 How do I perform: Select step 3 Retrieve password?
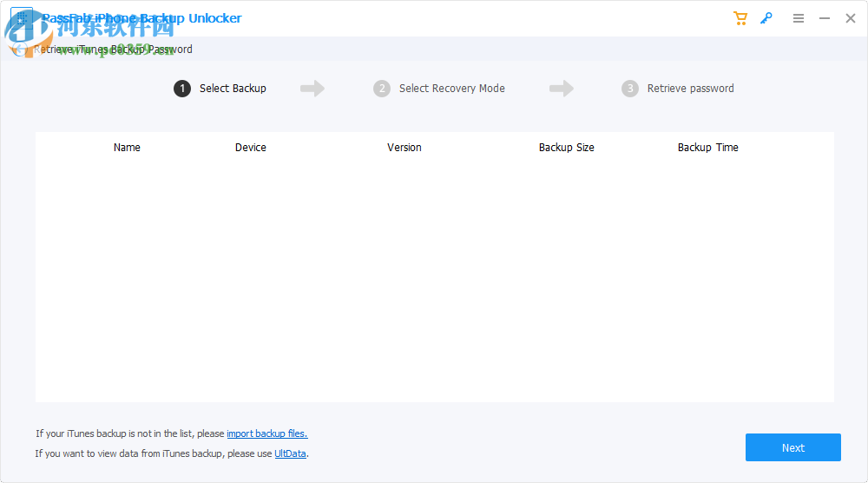pyautogui.click(x=678, y=89)
